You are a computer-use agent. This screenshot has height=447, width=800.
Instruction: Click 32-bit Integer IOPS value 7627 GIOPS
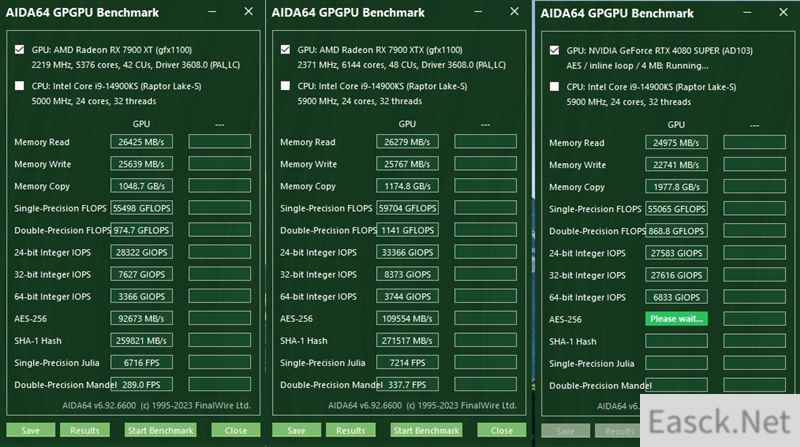click(141, 274)
